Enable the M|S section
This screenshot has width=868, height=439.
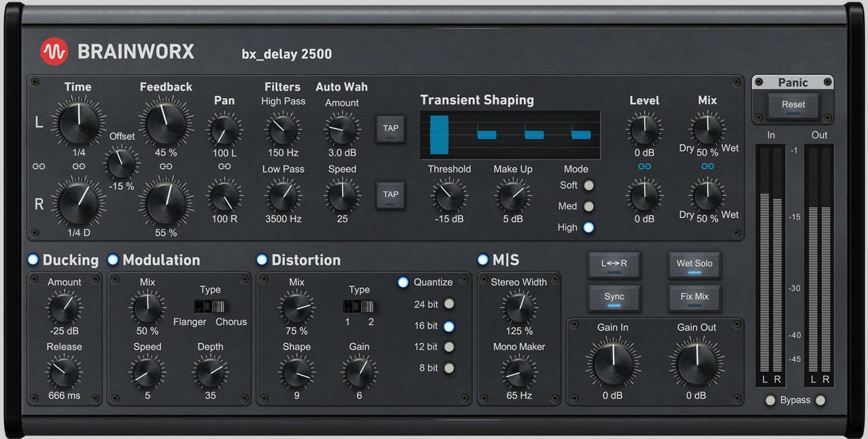click(x=482, y=259)
